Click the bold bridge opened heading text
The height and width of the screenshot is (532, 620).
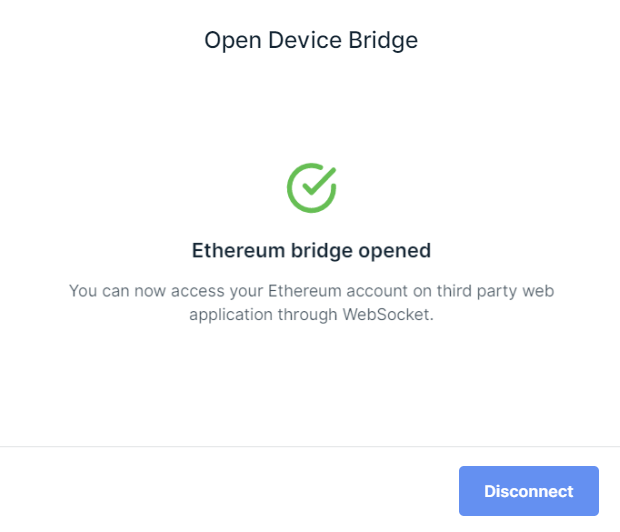[311, 250]
